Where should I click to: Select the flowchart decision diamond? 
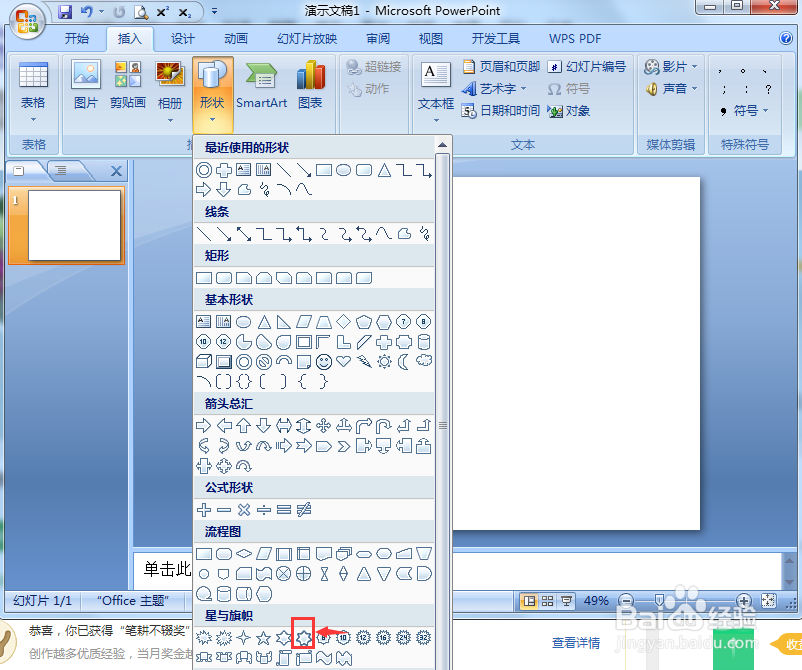click(244, 553)
